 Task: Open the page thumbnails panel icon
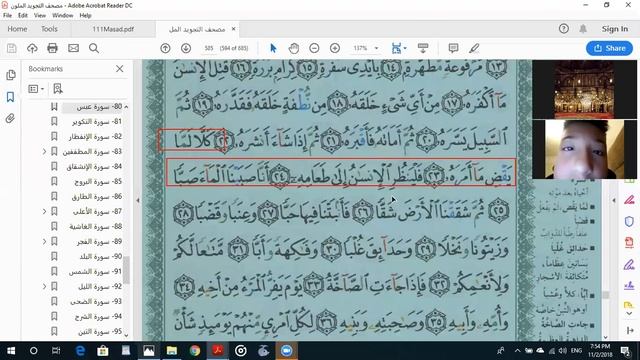(x=11, y=75)
